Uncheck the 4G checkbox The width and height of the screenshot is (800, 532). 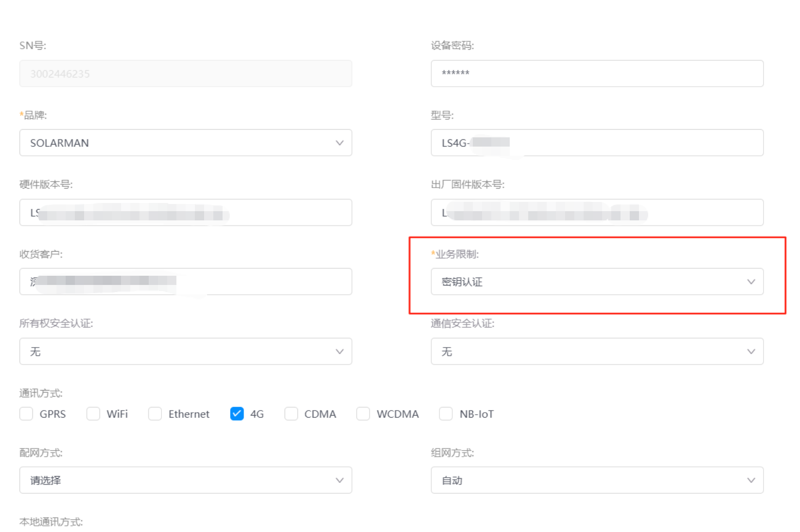point(237,414)
